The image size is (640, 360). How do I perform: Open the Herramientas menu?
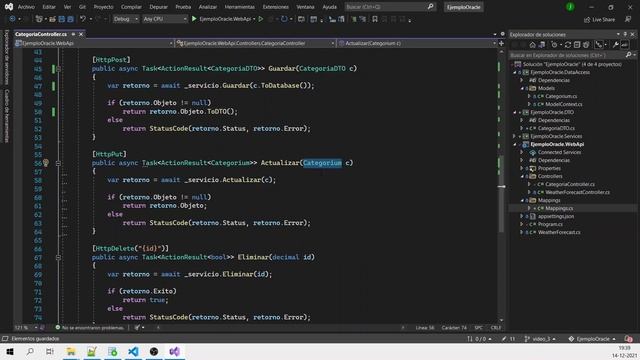click(x=240, y=7)
